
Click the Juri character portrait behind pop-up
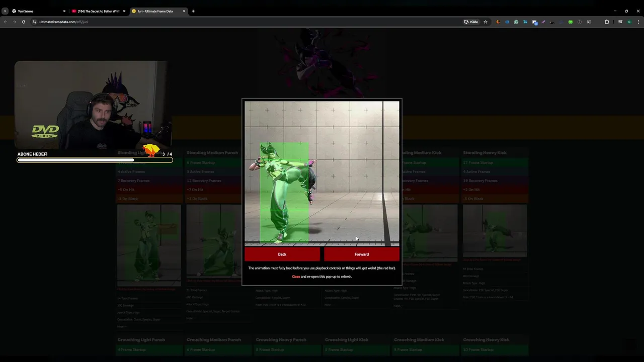click(322, 63)
